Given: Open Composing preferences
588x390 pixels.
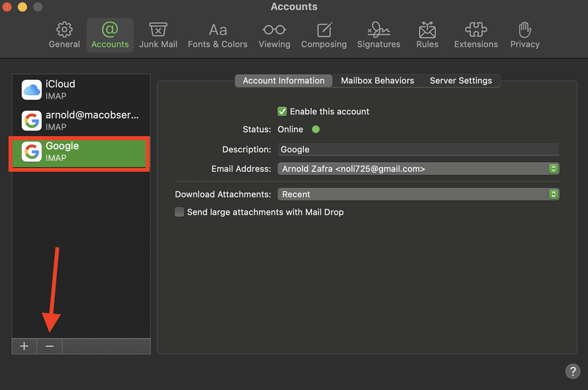Looking at the screenshot, I should tap(324, 35).
